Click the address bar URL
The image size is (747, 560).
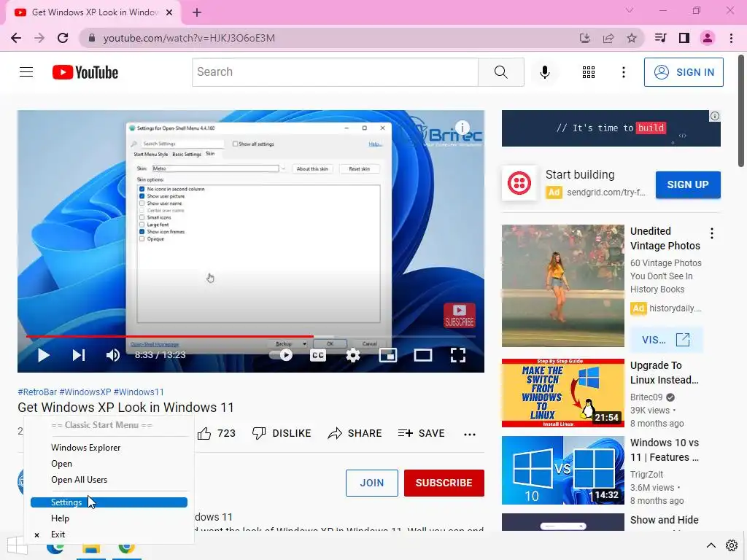click(x=189, y=38)
